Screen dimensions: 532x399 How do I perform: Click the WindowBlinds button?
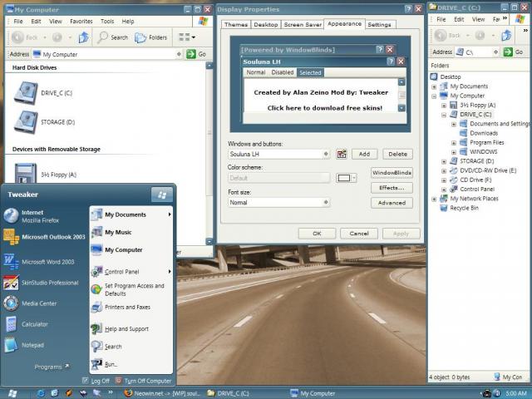392,173
